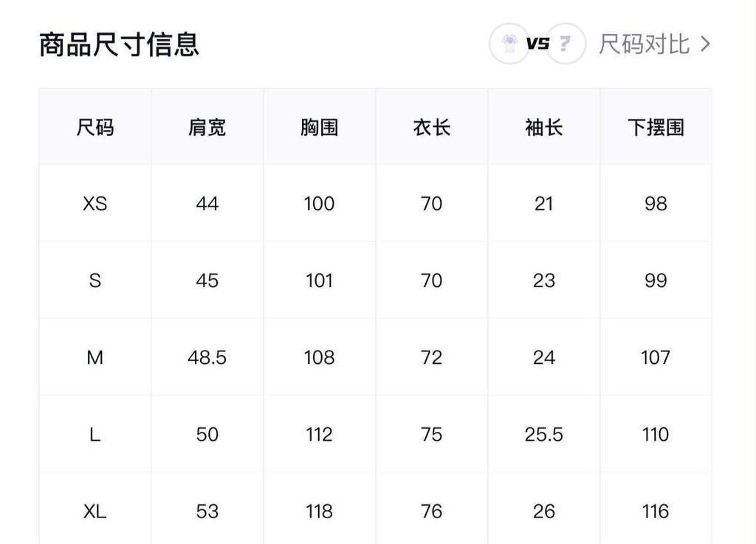This screenshot has height=544, width=756.
Task: Select the 肩宽 column header
Action: (x=207, y=127)
